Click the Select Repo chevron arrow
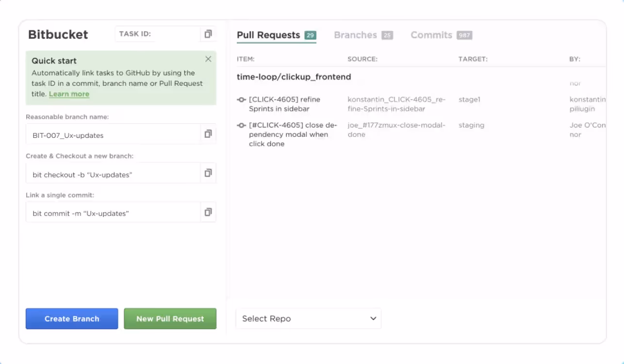The height and width of the screenshot is (364, 624). point(373,318)
